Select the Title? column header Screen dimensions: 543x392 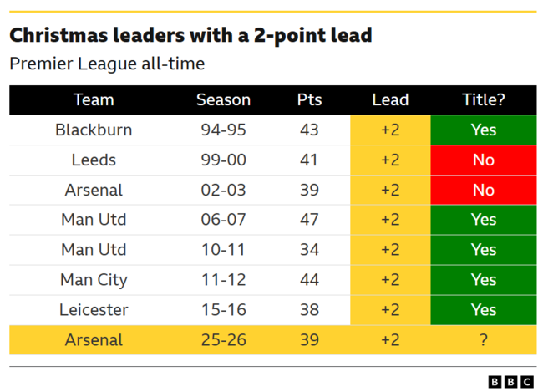click(x=484, y=100)
